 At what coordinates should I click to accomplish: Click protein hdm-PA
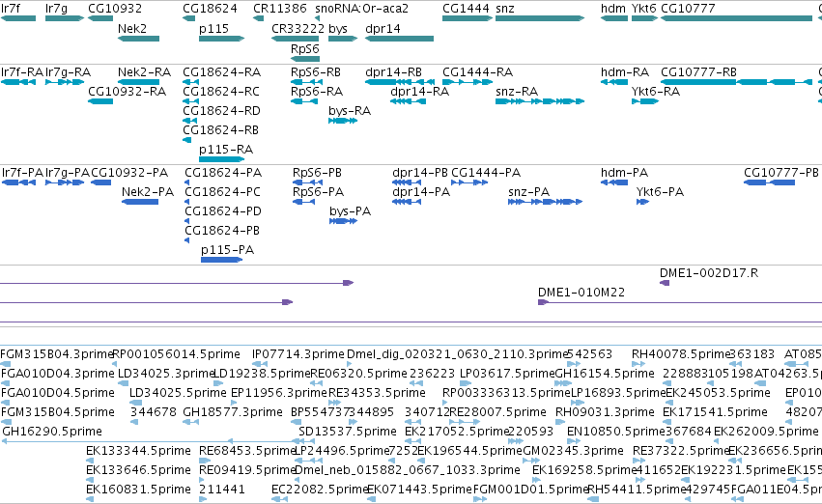[x=624, y=173]
